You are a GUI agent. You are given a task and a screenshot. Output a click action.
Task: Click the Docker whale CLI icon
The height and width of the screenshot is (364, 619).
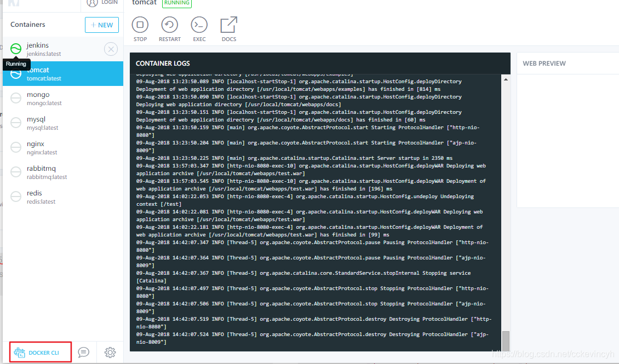pyautogui.click(x=19, y=352)
